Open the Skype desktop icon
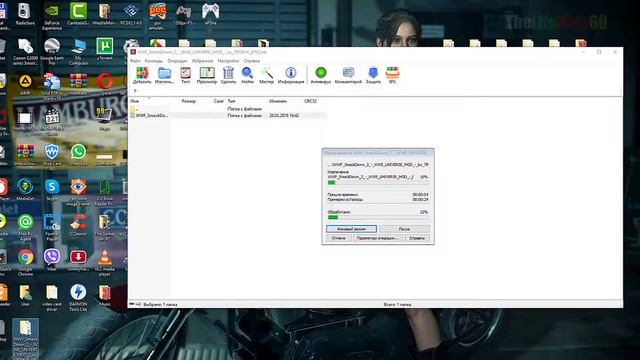The width and height of the screenshot is (640, 360). coord(52,190)
